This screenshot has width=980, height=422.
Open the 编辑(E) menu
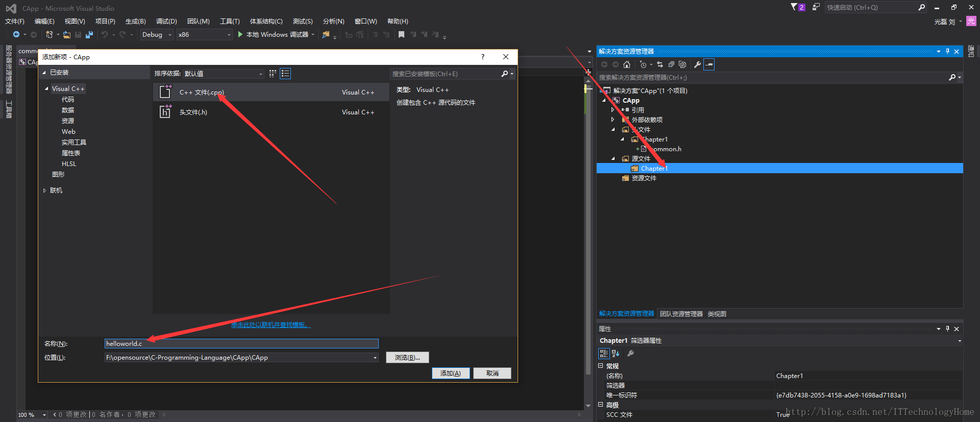pos(44,21)
